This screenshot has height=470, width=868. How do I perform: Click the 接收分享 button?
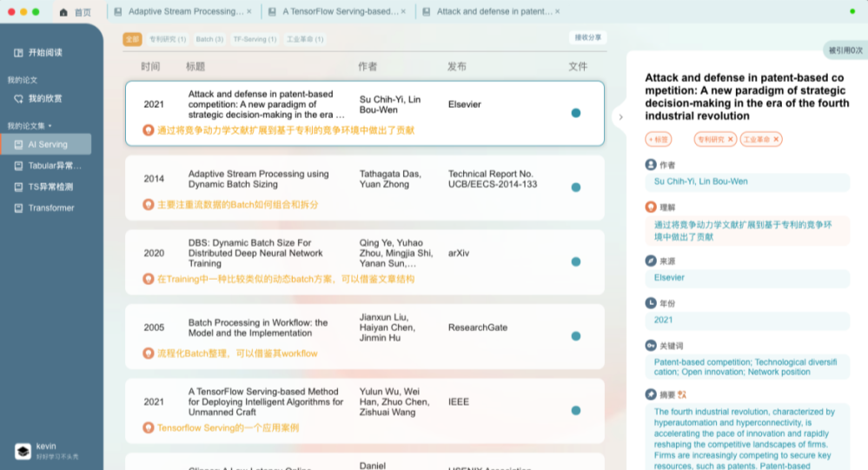click(587, 38)
